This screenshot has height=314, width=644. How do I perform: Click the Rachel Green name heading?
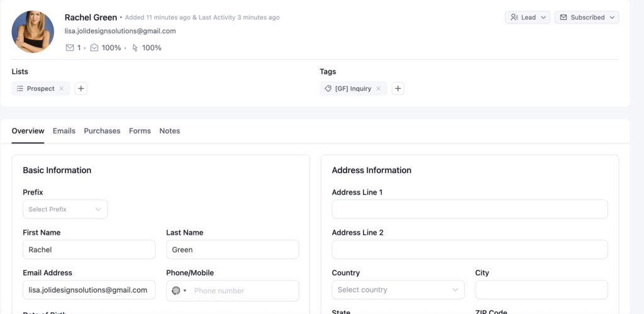tap(91, 17)
